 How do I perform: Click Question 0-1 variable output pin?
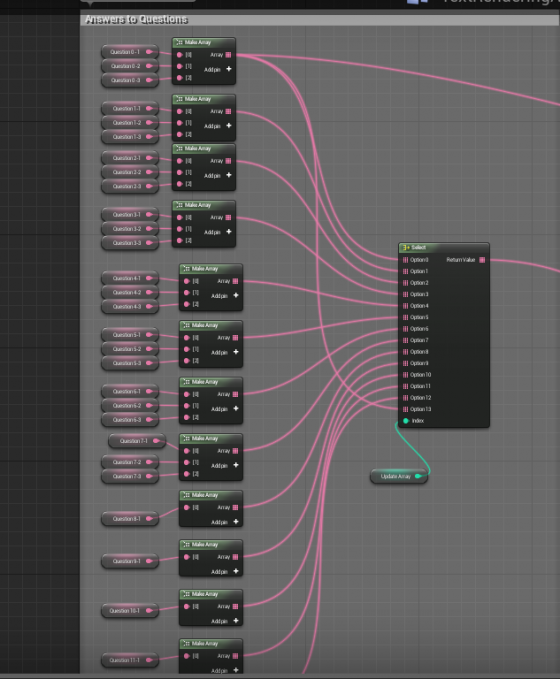(x=149, y=52)
